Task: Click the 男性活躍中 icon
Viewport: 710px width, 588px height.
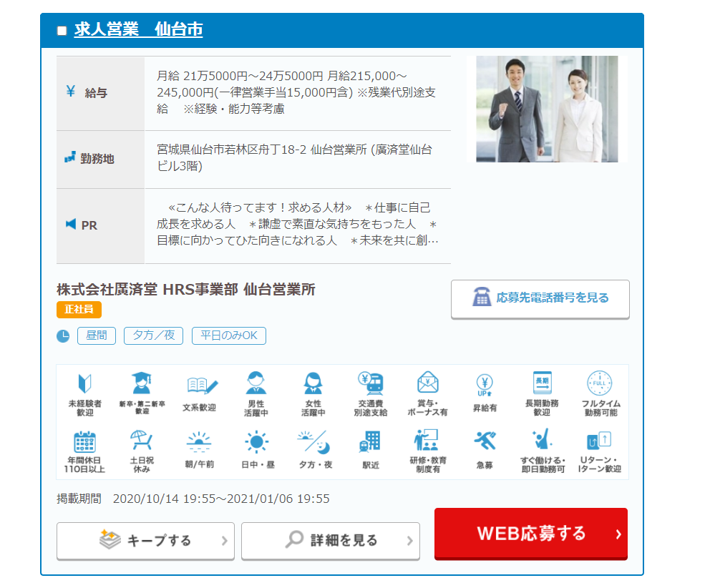Action: [x=256, y=383]
